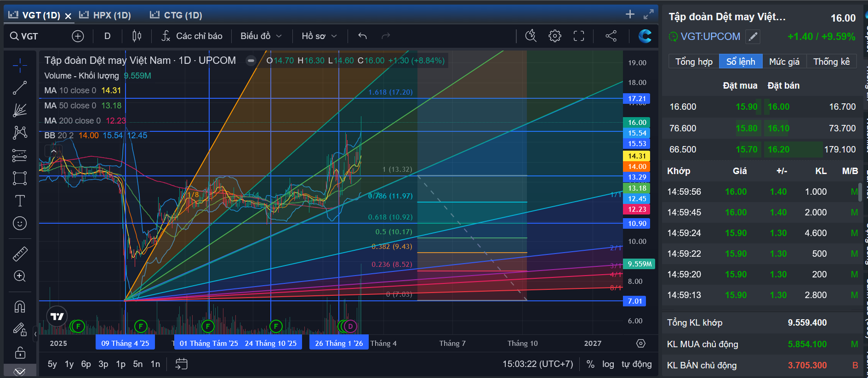Viewport: 868px width, 378px height.
Task: Open the forecasting and measurement tools
Action: coord(20,155)
